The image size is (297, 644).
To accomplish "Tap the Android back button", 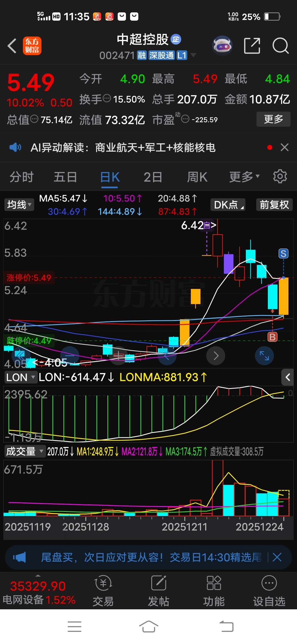I will coord(226,627).
